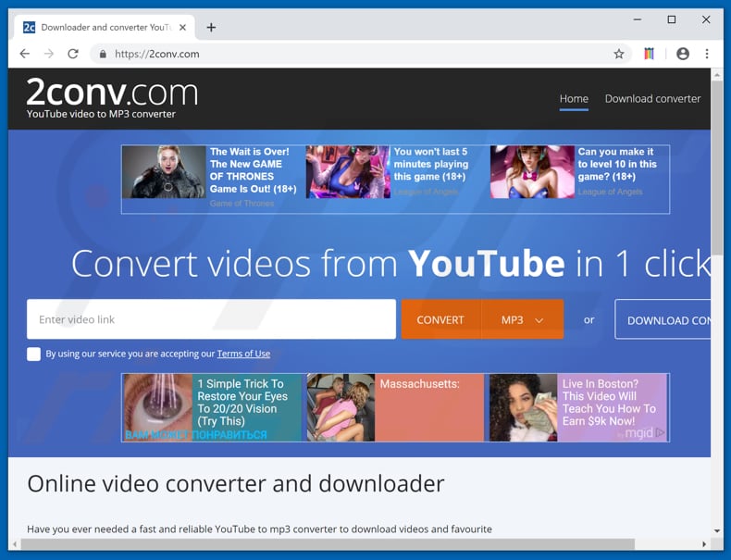Close the Downloader and converter tab
Viewport: 731px width, 560px height.
[x=183, y=28]
